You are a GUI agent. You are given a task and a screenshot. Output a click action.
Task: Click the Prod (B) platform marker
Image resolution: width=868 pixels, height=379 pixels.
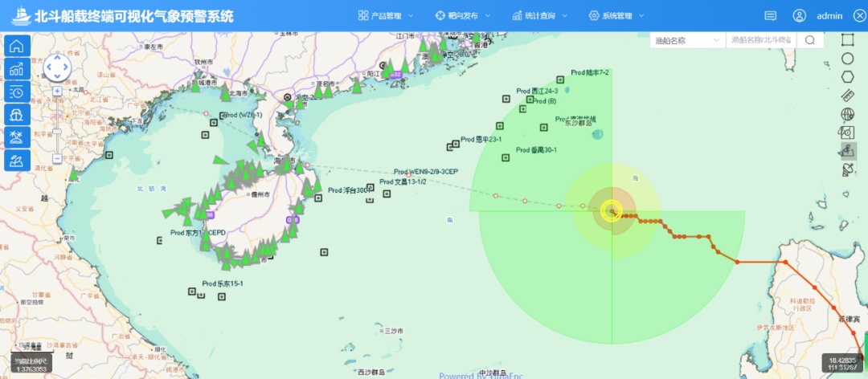530,100
